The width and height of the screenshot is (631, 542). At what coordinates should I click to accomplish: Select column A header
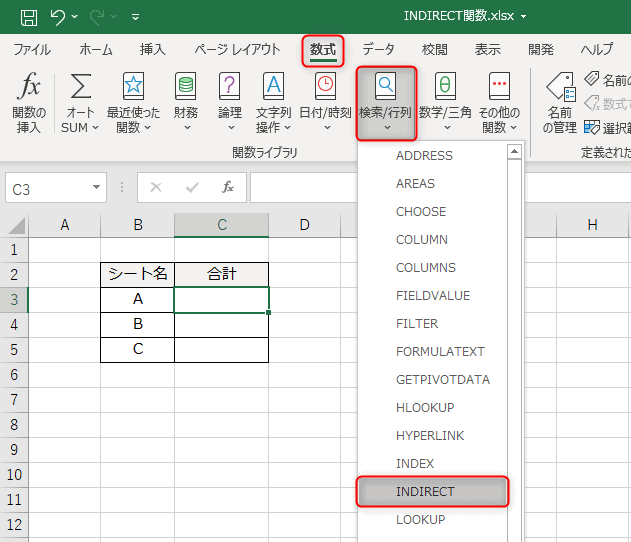[x=65, y=225]
